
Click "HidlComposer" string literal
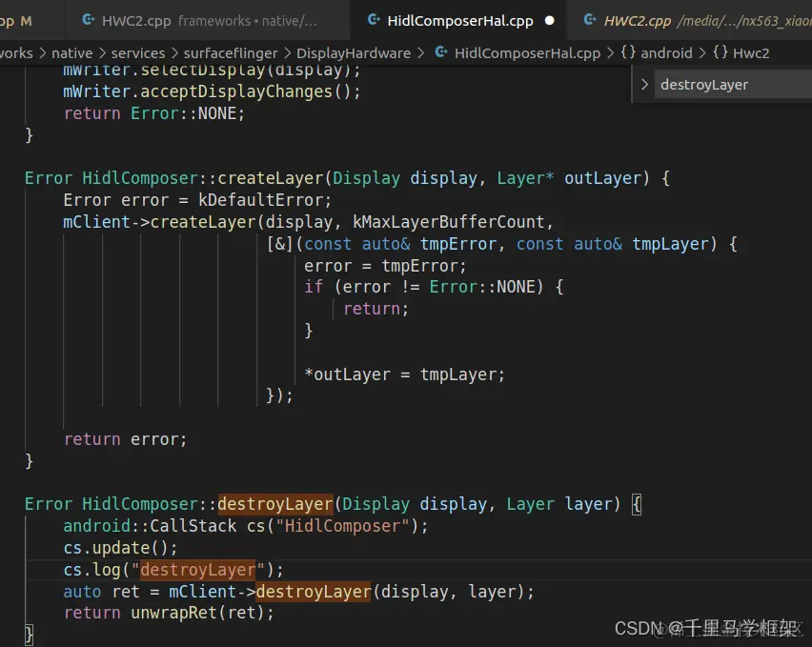[342, 526]
